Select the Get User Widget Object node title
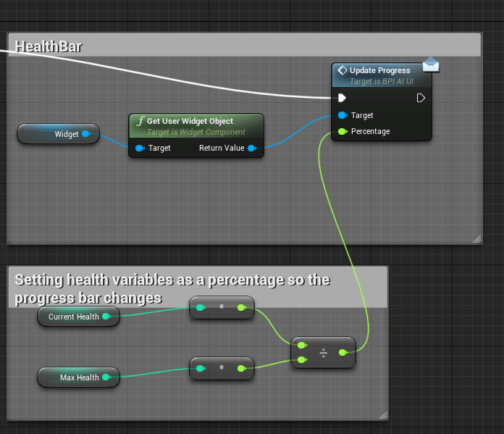Viewport: 504px width, 434px height. (x=190, y=121)
